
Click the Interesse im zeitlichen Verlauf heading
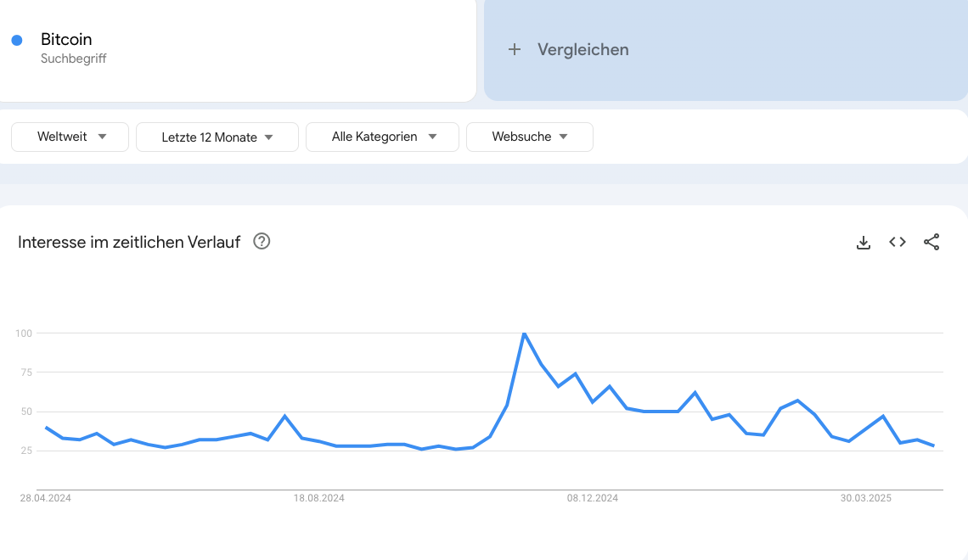[x=129, y=243]
